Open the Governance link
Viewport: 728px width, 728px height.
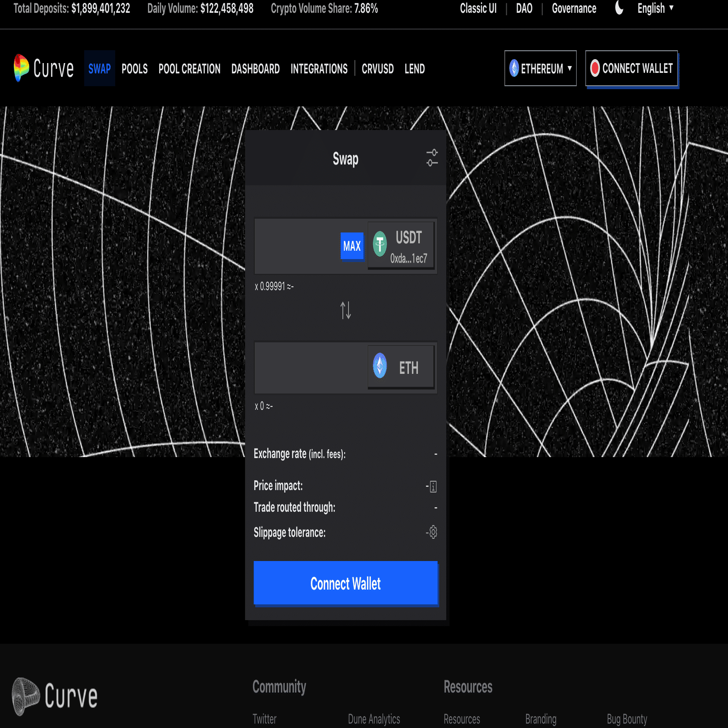coord(574,8)
